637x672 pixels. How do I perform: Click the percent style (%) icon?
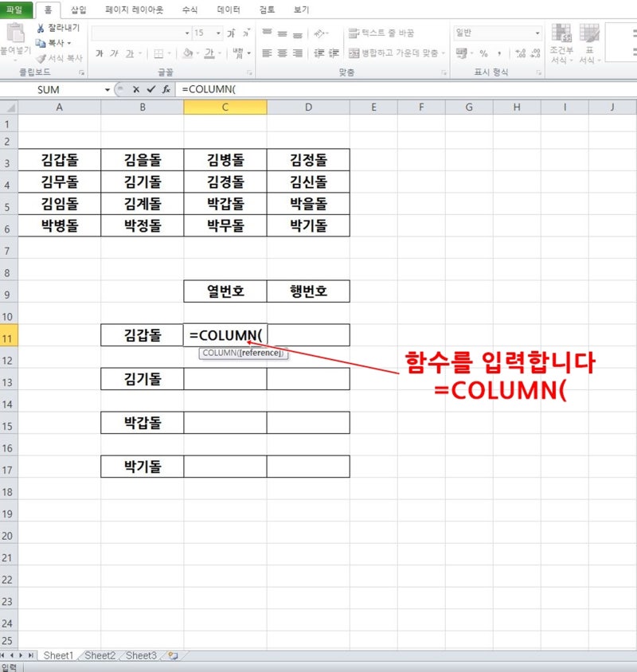[483, 53]
